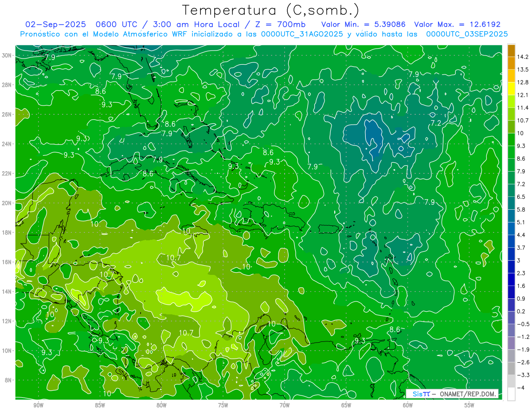Click the -2.6 value in the color legend
Viewport: 532px width, 411px height.
(523, 362)
